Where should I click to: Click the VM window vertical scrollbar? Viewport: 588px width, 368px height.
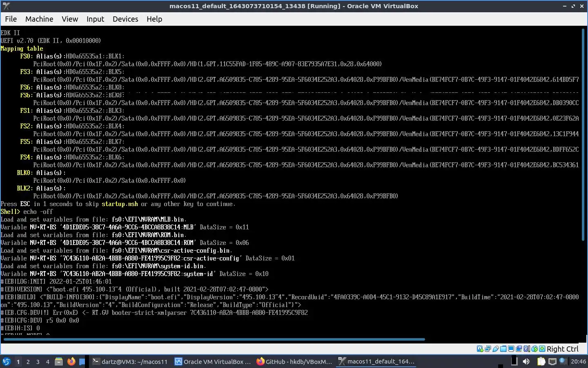584,135
